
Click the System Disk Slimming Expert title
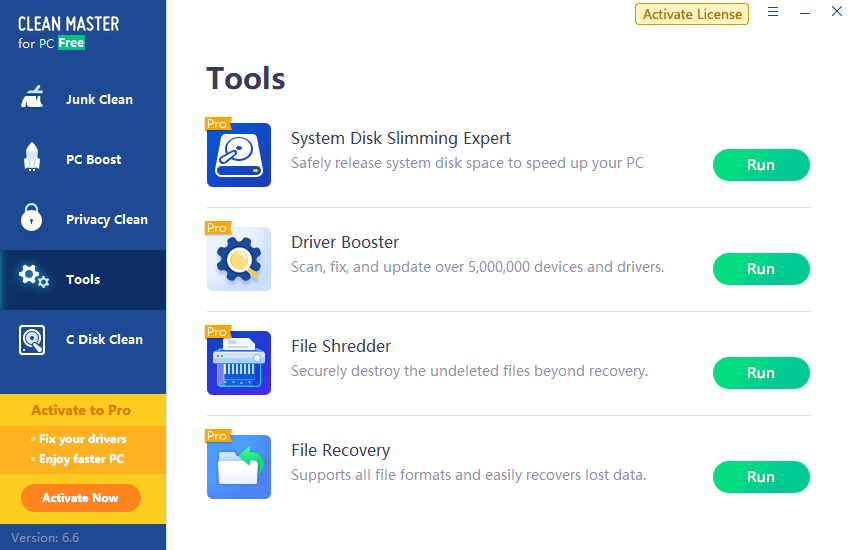tap(401, 138)
